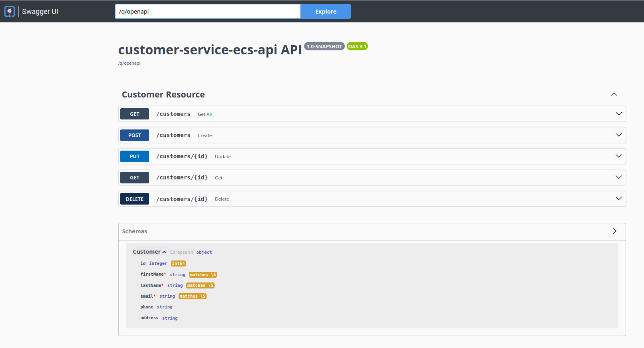Click the Swagger UI logo icon
The image size is (644, 348).
click(x=10, y=12)
